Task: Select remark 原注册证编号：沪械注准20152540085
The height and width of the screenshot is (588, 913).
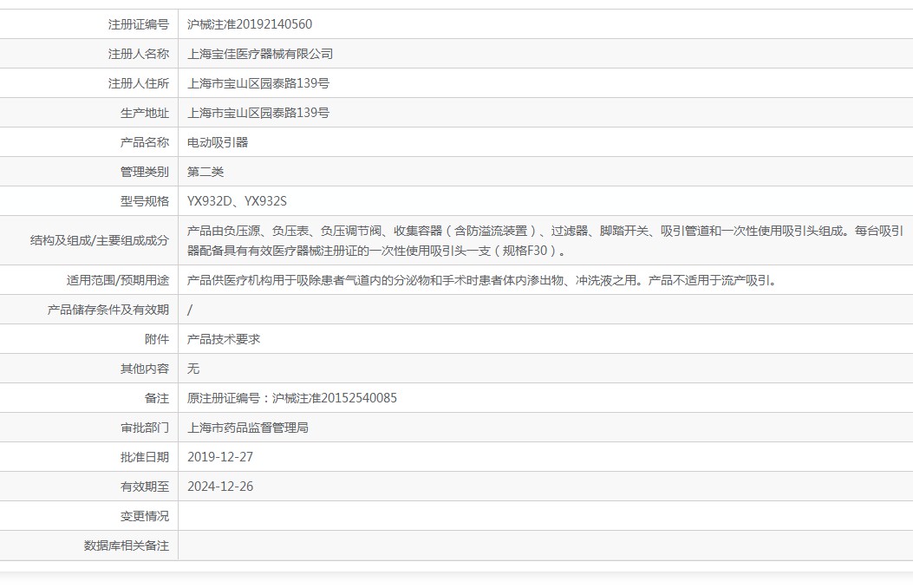Action: click(x=291, y=398)
